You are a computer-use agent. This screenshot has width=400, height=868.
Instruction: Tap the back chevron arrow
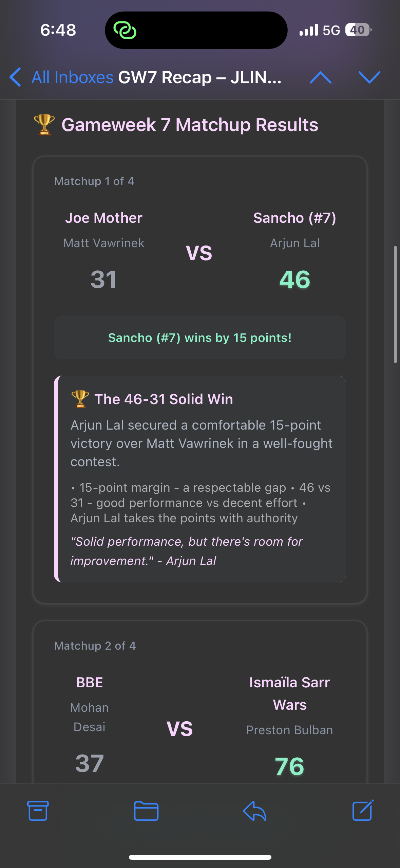(16, 77)
